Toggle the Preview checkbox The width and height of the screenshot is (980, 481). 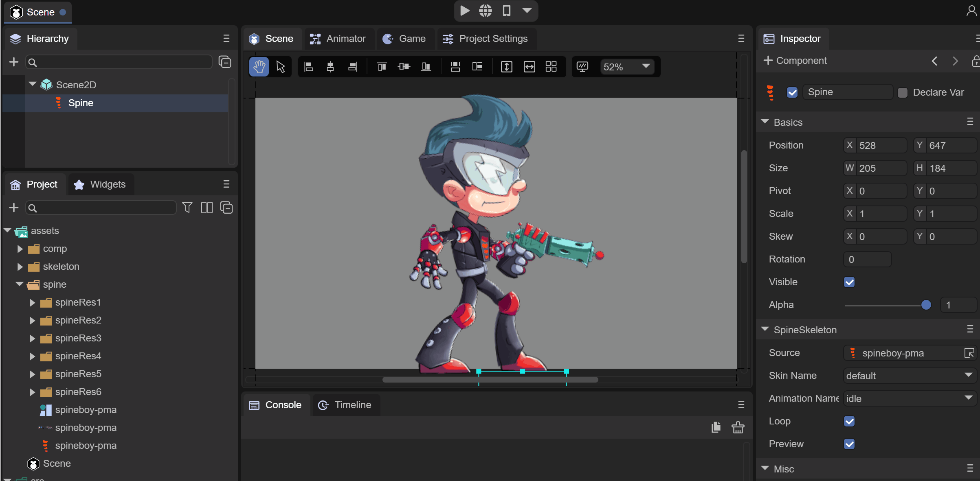click(849, 444)
